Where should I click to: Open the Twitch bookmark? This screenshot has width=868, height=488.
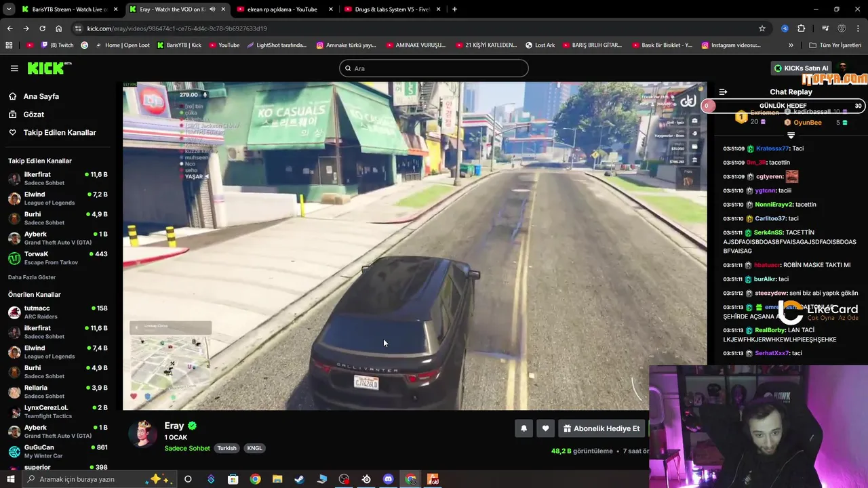pos(58,45)
